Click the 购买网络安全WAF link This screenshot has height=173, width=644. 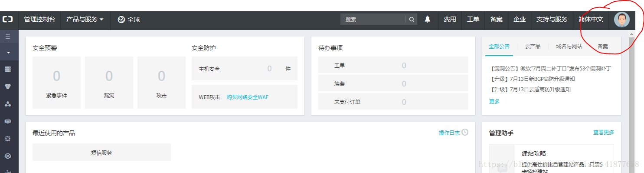[x=247, y=97]
